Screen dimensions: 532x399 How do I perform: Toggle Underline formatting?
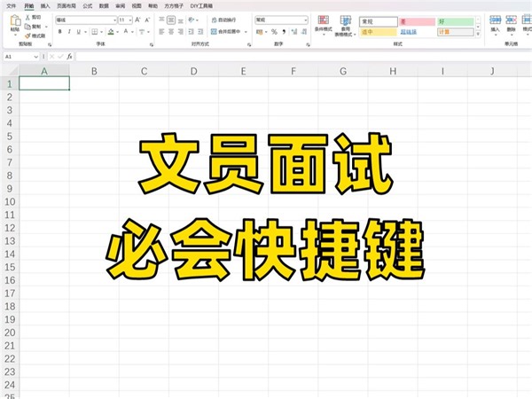[79, 32]
